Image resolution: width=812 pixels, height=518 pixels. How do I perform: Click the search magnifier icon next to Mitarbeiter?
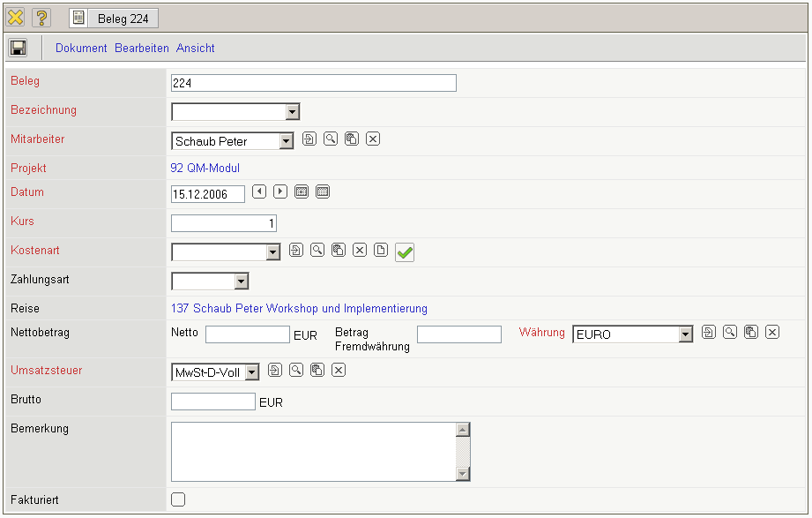pyautogui.click(x=330, y=139)
